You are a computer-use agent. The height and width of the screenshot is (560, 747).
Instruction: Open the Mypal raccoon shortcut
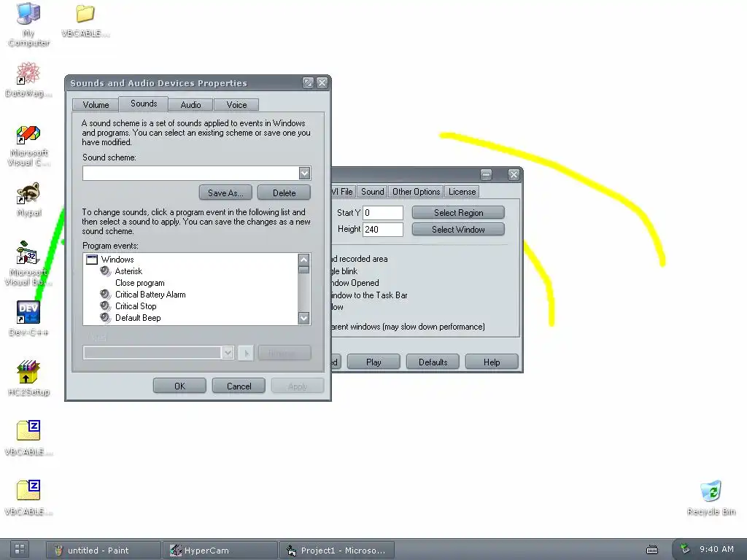coord(28,199)
